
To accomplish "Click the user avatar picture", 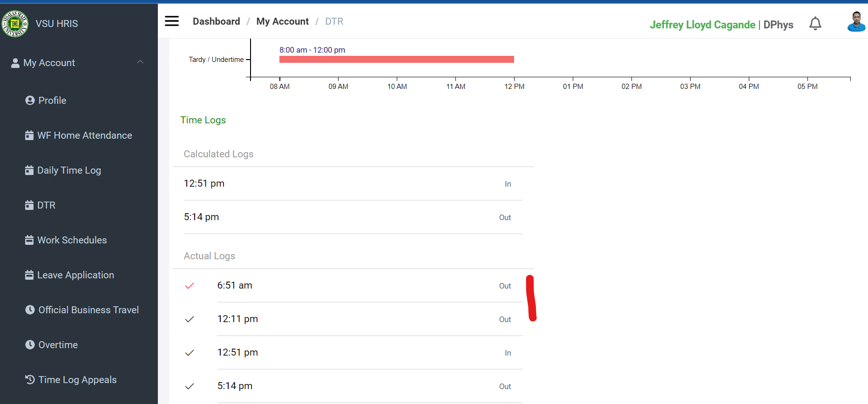I will point(856,22).
